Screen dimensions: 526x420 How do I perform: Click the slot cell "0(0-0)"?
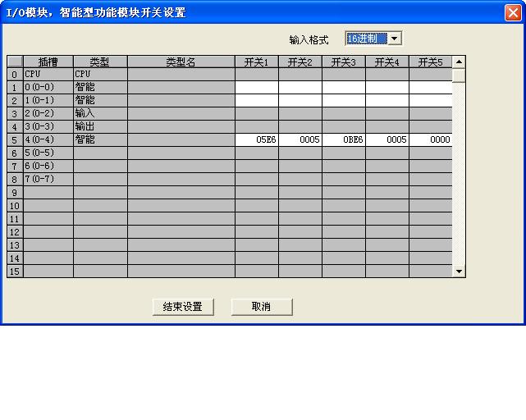(x=48, y=88)
